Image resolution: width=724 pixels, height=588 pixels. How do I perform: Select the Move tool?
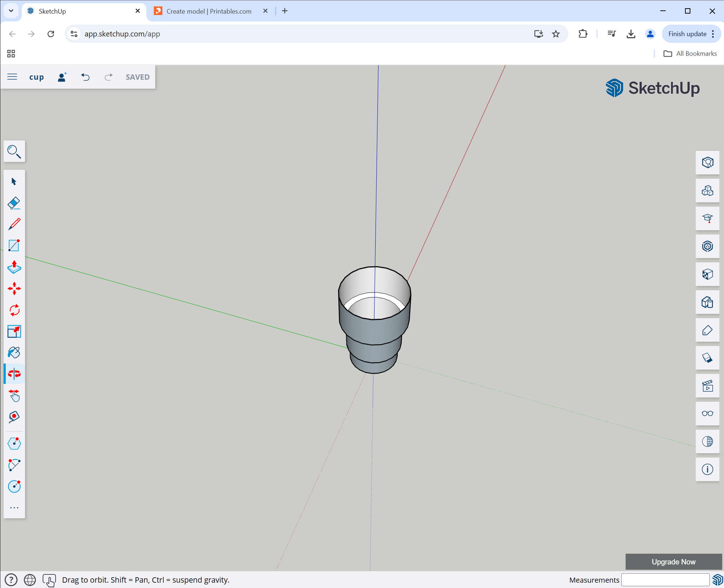click(x=14, y=289)
